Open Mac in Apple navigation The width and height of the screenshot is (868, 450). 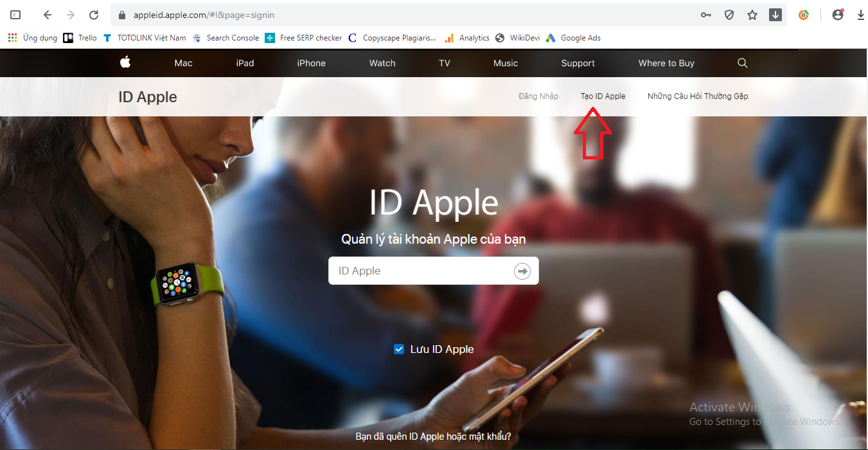183,63
